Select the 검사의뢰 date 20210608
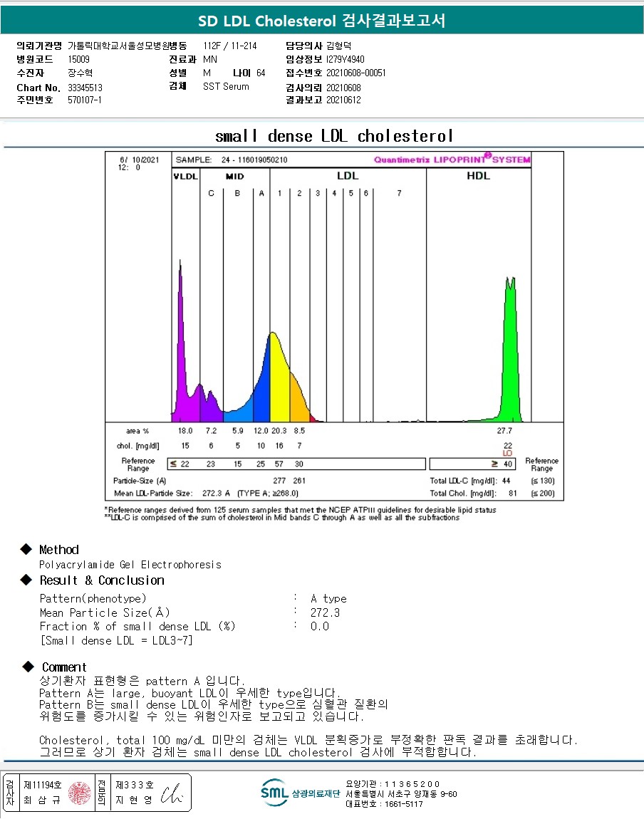Image resolution: width=644 pixels, height=819 pixels. click(343, 88)
